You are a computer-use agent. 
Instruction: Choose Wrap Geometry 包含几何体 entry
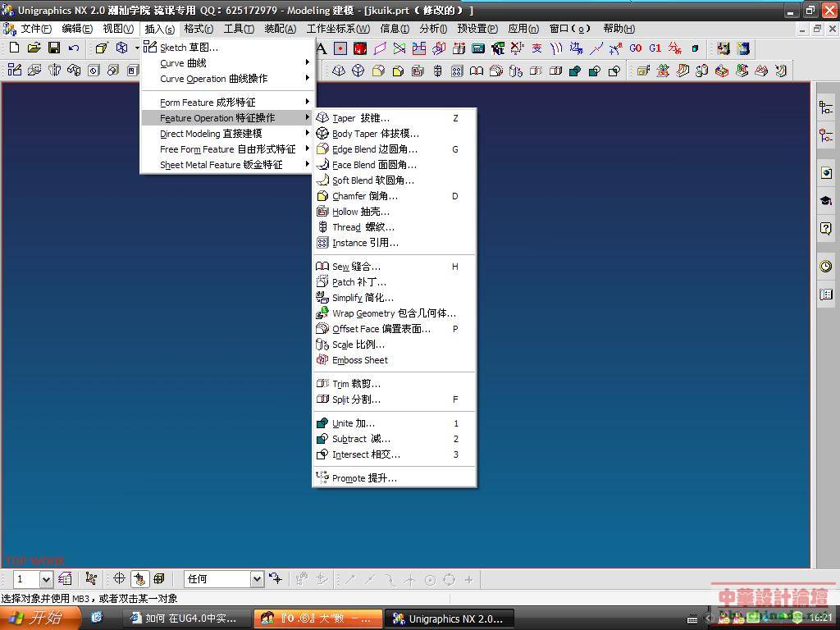(394, 313)
